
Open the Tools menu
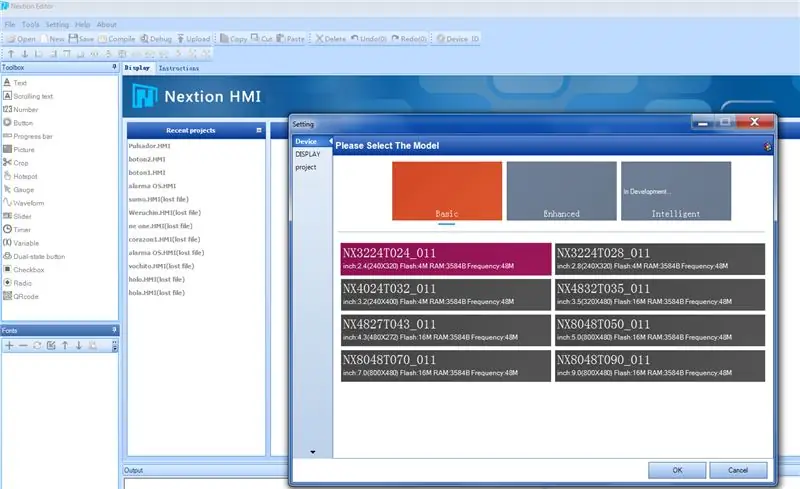click(31, 25)
